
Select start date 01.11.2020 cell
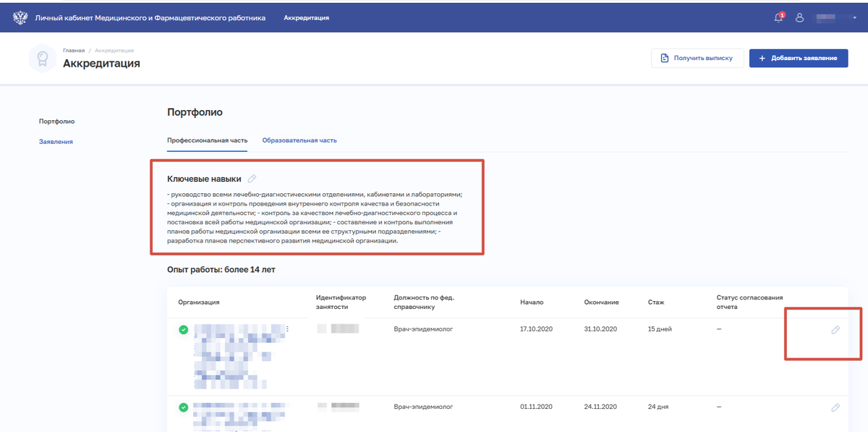(536, 407)
